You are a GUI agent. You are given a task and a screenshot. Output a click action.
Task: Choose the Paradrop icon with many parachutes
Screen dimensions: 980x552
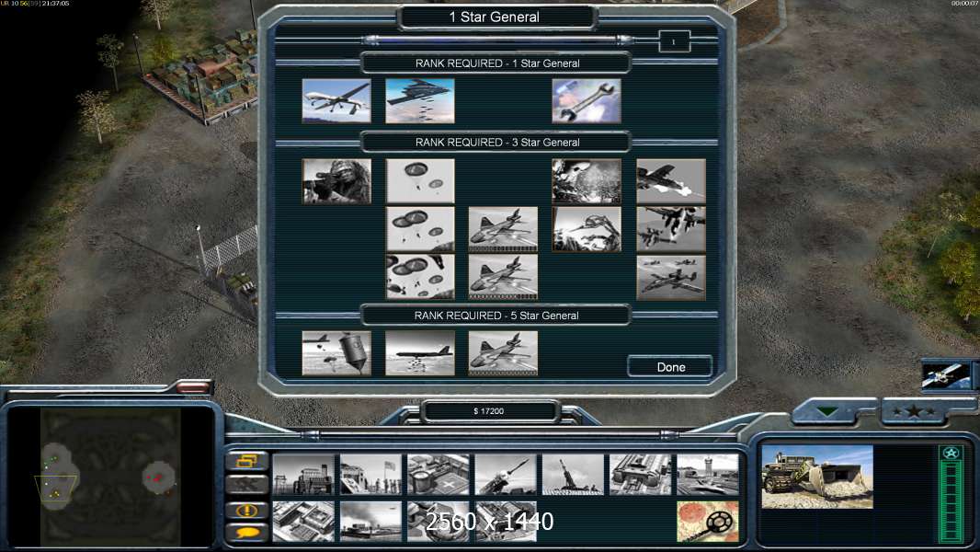point(420,277)
